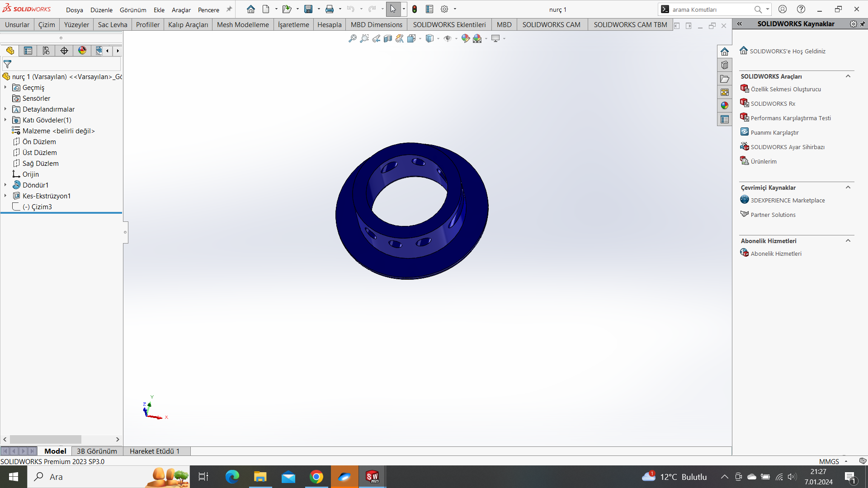This screenshot has width=868, height=488.
Task: Activate the Section View icon
Action: click(x=388, y=39)
